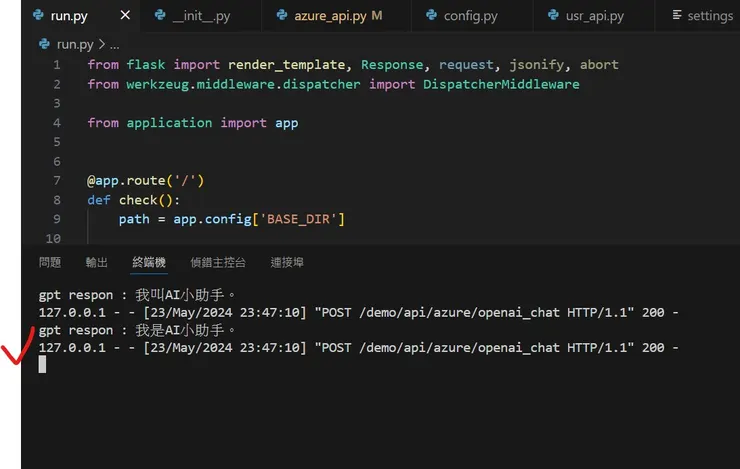Screen dimensions: 740x469
Task: Click the last POST openai_chat log line
Action: 359,348
